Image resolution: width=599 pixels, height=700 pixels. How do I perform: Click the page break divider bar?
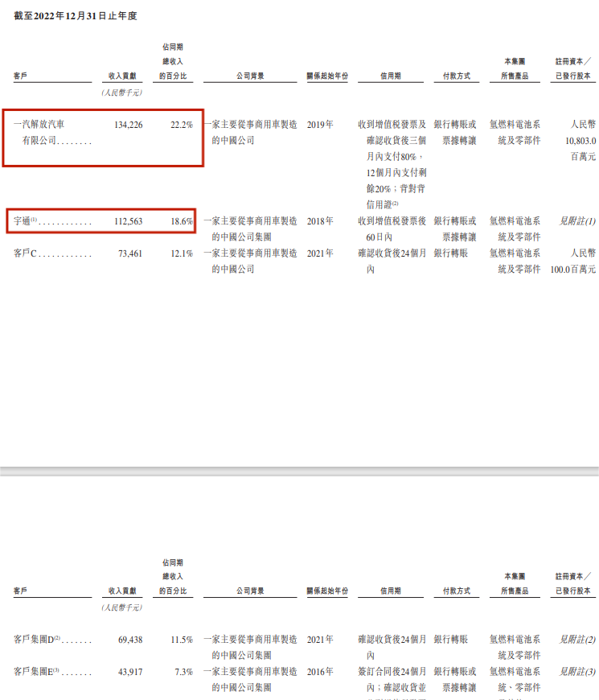coord(299,471)
